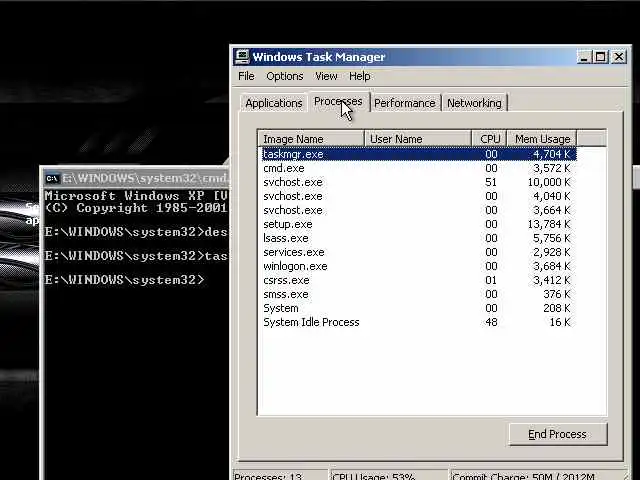
Task: Sort by User Name column header
Action: 418,139
